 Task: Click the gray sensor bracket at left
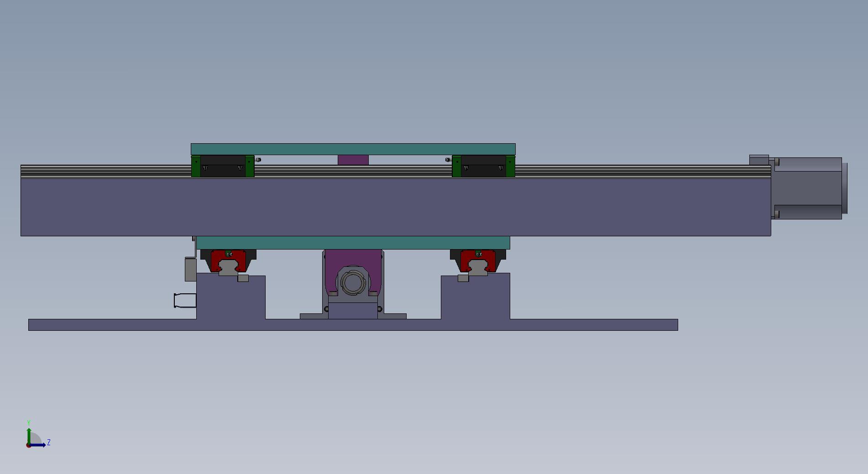point(190,269)
